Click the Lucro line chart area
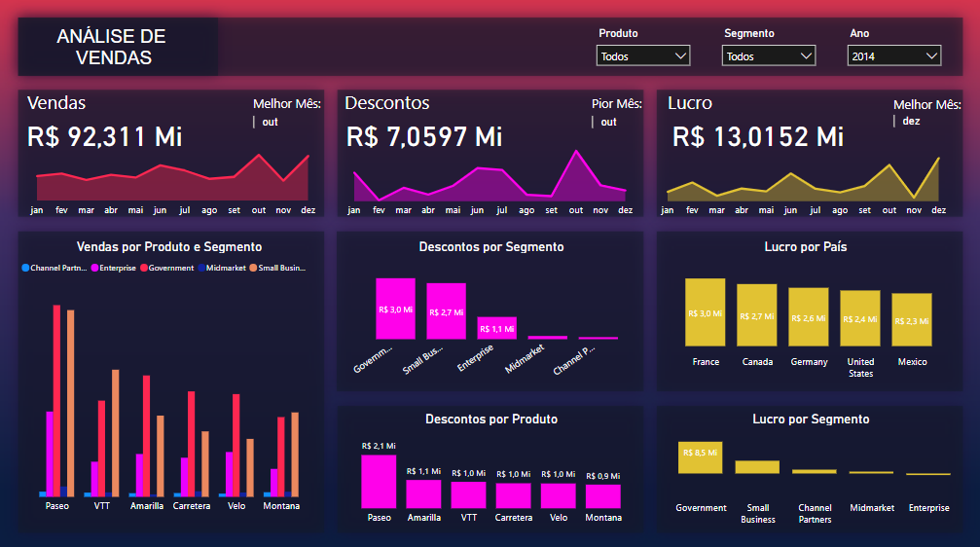980x547 pixels. (x=803, y=179)
